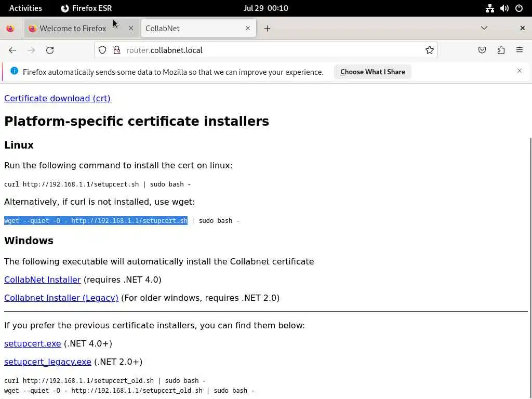This screenshot has height=399, width=532.
Task: Open the Activities overview
Action: [26, 8]
